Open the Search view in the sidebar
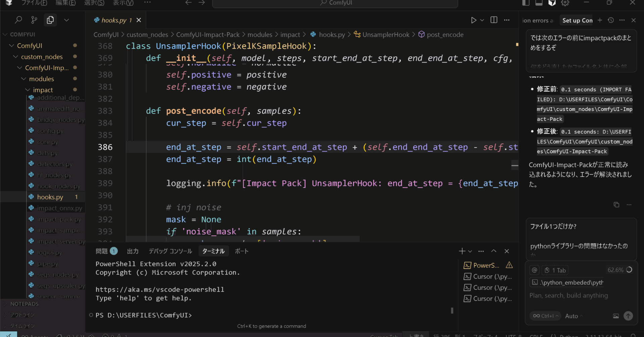This screenshot has height=337, width=644. [18, 19]
